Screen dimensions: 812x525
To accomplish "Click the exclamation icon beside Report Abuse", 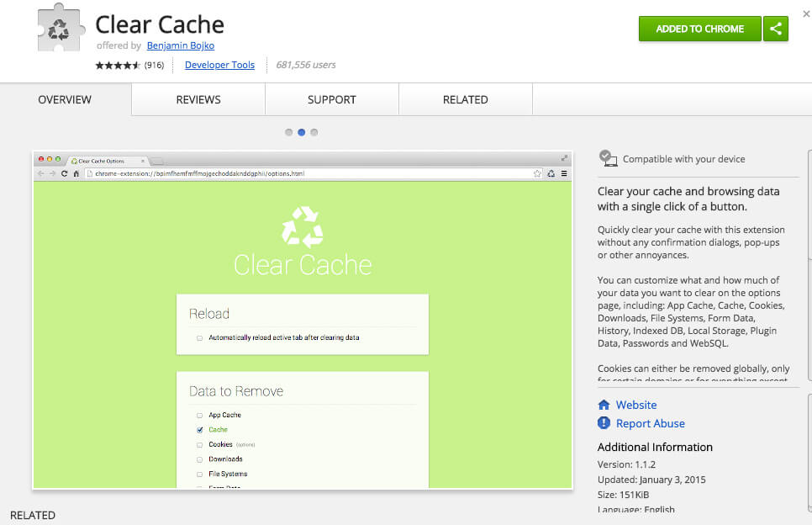I will 604,423.
